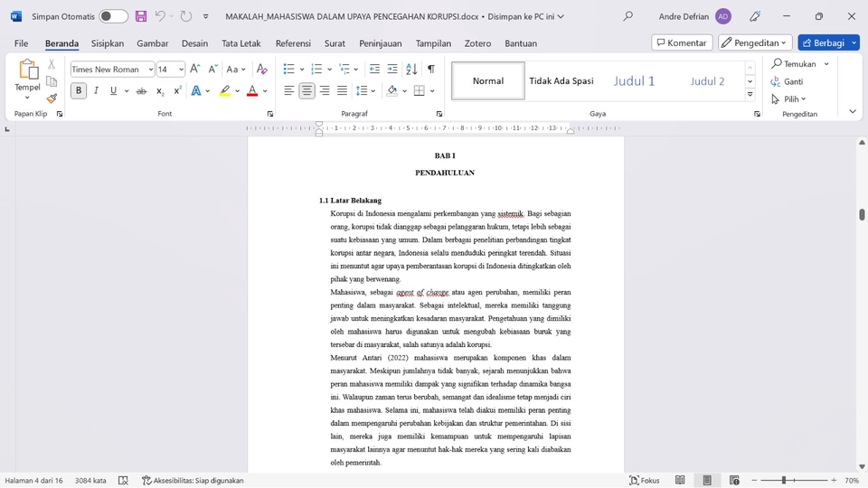Switch to the Peninjauan tab
Screen dimensions: 868x488
pyautogui.click(x=381, y=43)
